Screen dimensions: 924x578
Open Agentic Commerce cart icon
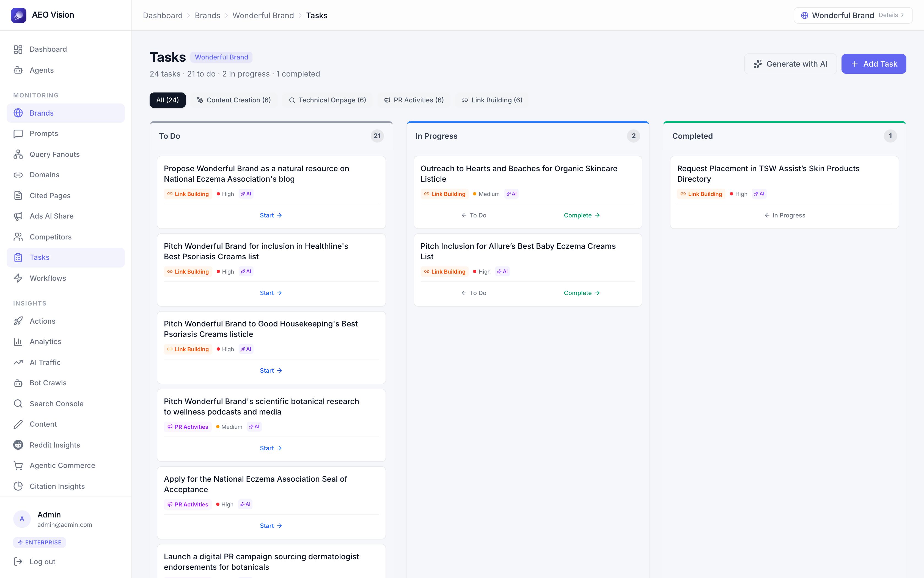(18, 466)
